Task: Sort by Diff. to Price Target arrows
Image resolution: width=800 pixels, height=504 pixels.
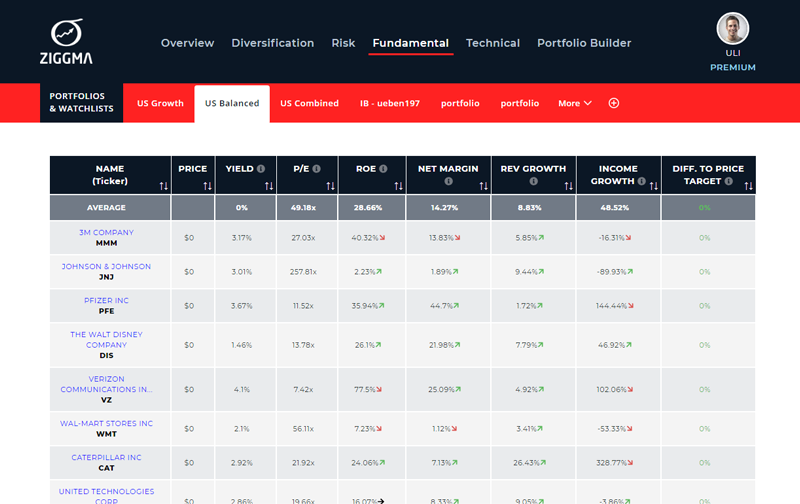Action: (747, 186)
